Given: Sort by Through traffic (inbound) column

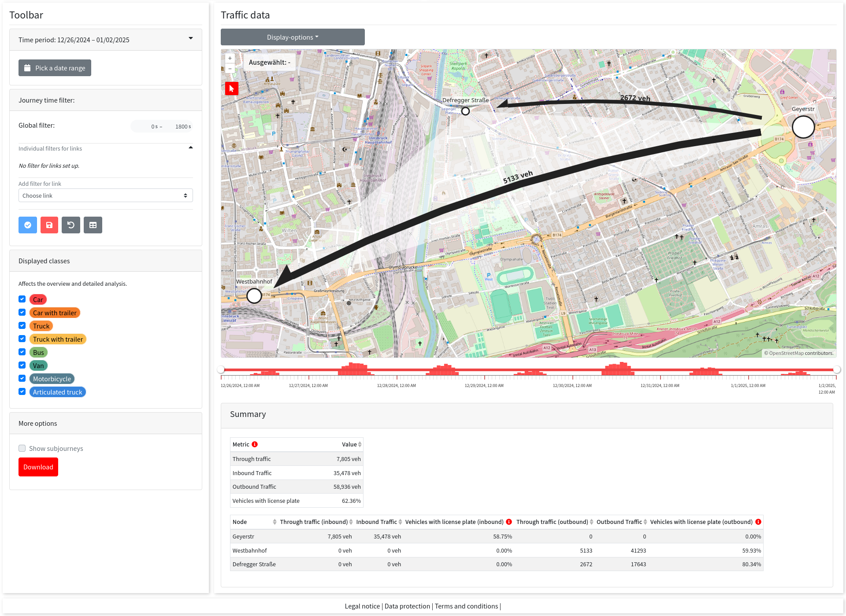Looking at the screenshot, I should tap(351, 522).
